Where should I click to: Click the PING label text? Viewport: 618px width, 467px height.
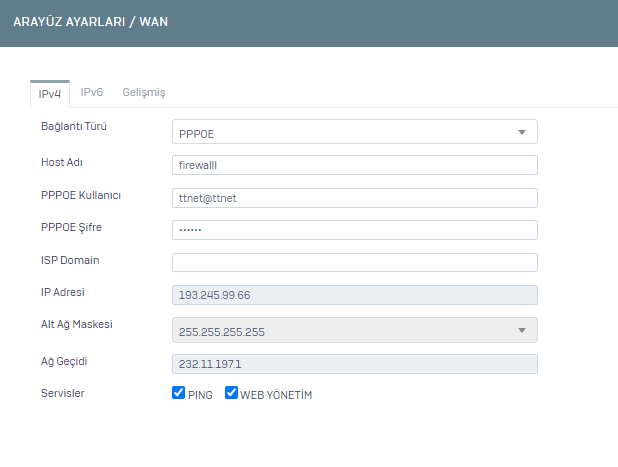pyautogui.click(x=200, y=395)
